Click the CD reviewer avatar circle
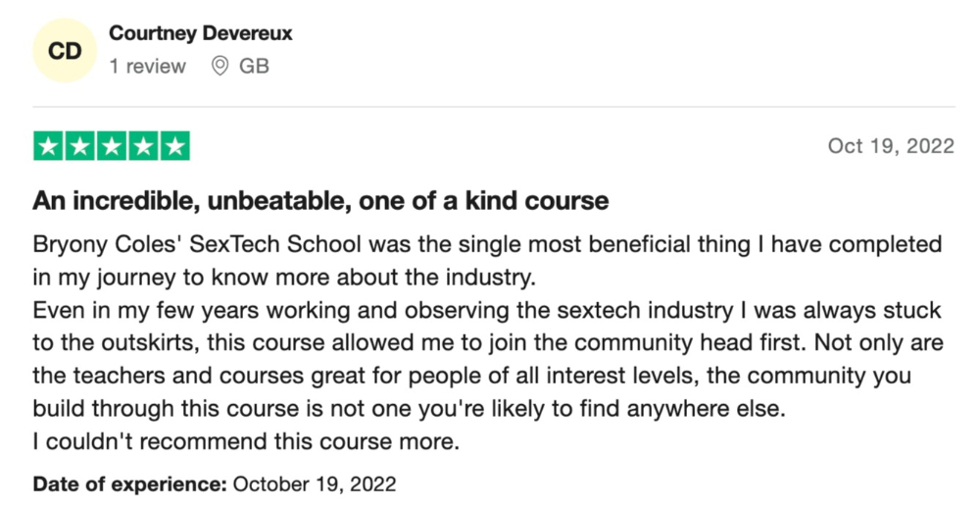This screenshot has width=980, height=509. pos(65,50)
